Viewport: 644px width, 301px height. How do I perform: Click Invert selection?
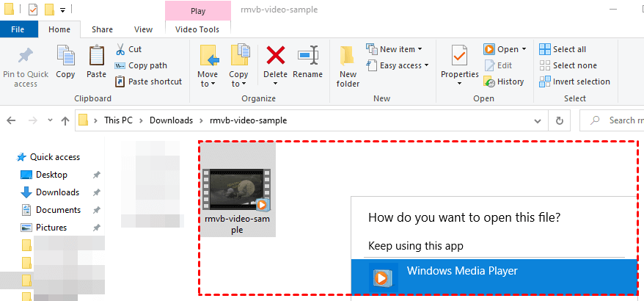point(574,81)
